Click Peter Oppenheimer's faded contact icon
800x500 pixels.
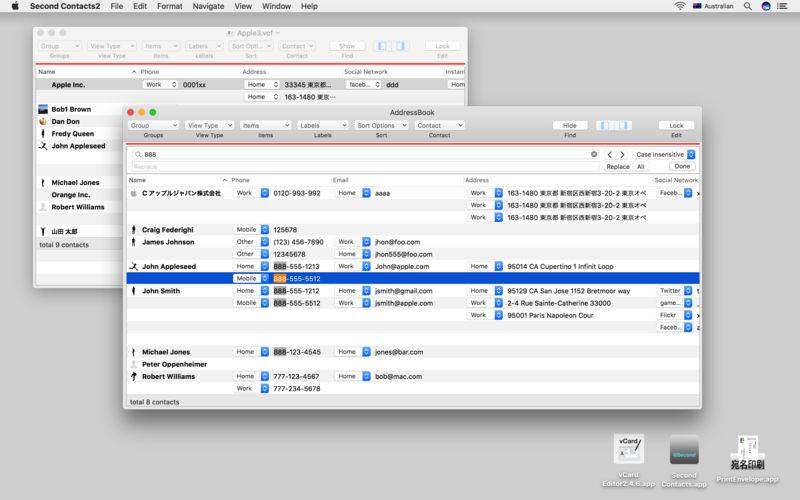134,364
